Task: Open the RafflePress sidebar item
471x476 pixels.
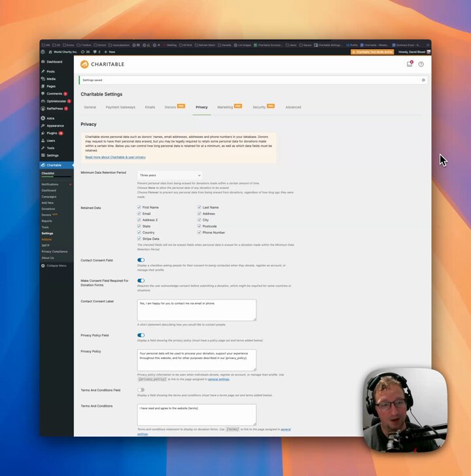Action: [x=54, y=109]
